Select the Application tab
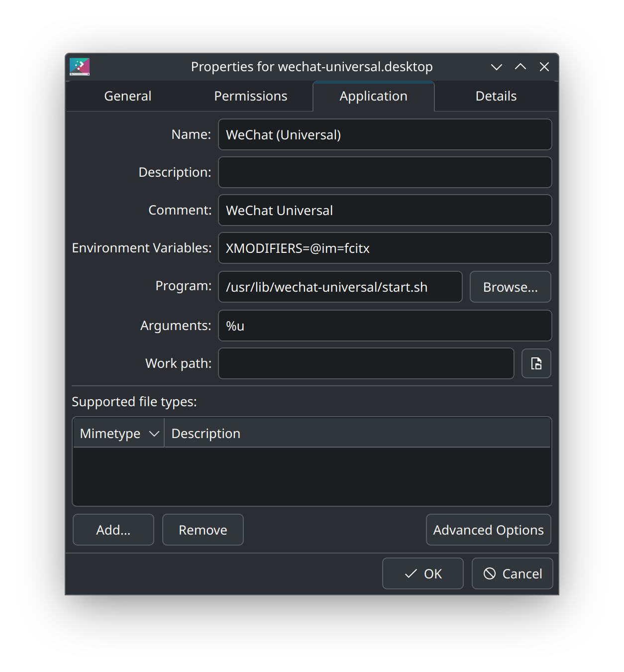 tap(373, 96)
